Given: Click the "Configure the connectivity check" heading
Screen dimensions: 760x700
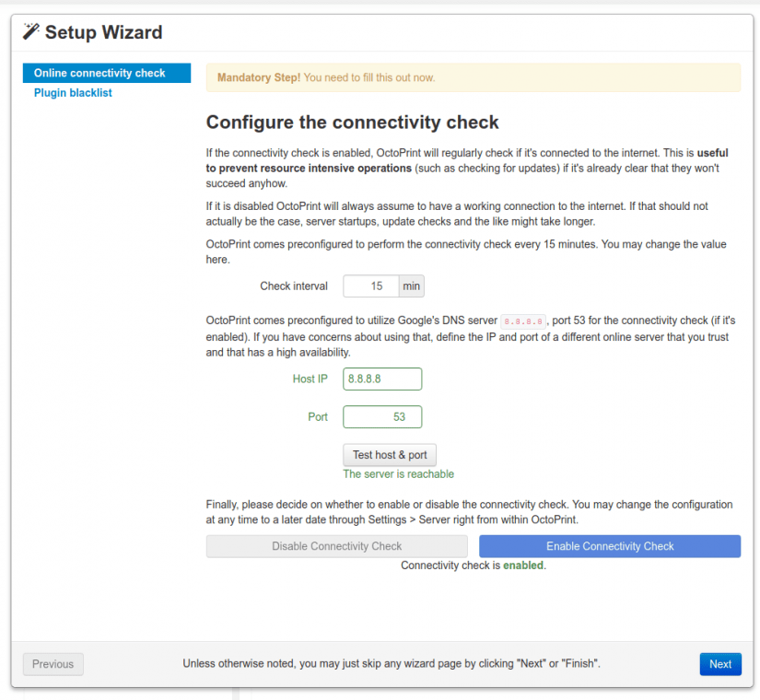Looking at the screenshot, I should (352, 122).
